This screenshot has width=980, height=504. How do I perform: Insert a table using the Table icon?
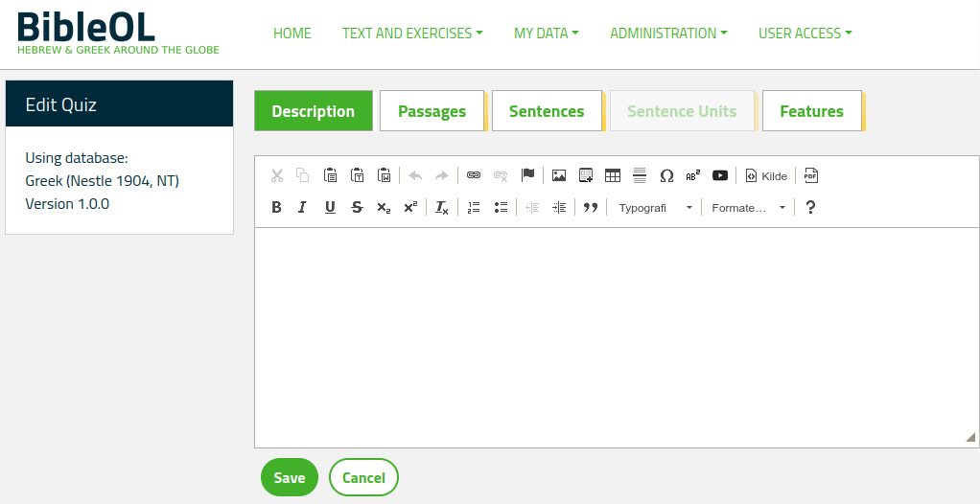pos(613,175)
